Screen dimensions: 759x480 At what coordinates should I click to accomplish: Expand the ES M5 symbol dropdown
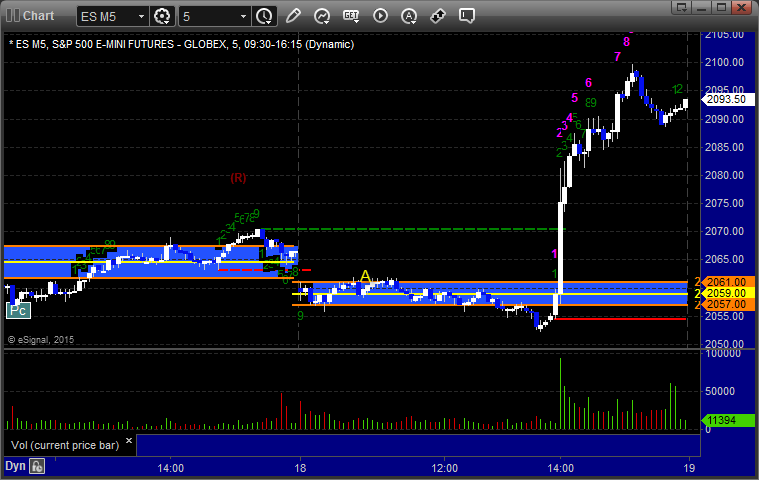tap(141, 16)
